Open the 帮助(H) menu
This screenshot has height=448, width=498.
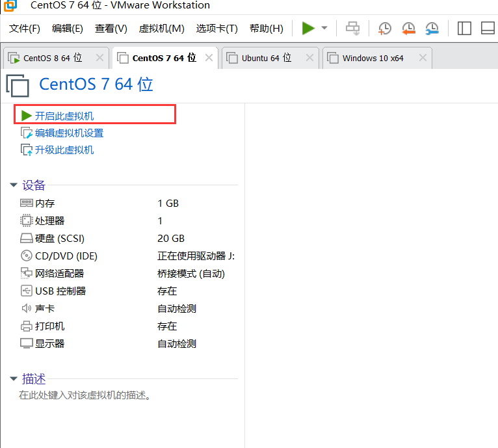pos(266,29)
